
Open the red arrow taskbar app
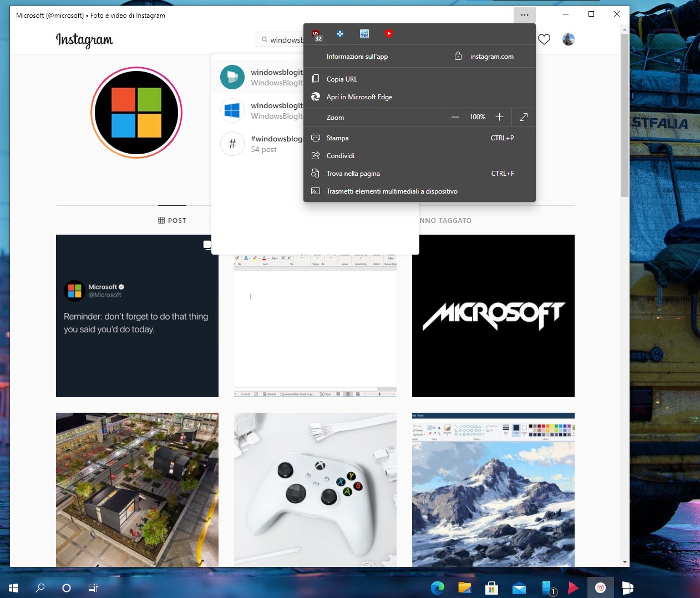tap(573, 587)
